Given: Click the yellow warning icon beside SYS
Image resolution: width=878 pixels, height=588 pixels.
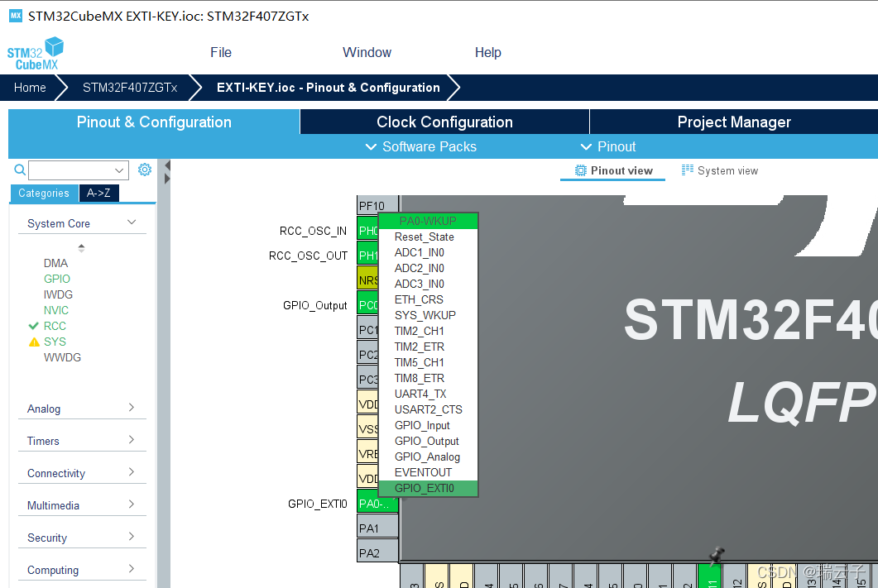Looking at the screenshot, I should pos(35,342).
